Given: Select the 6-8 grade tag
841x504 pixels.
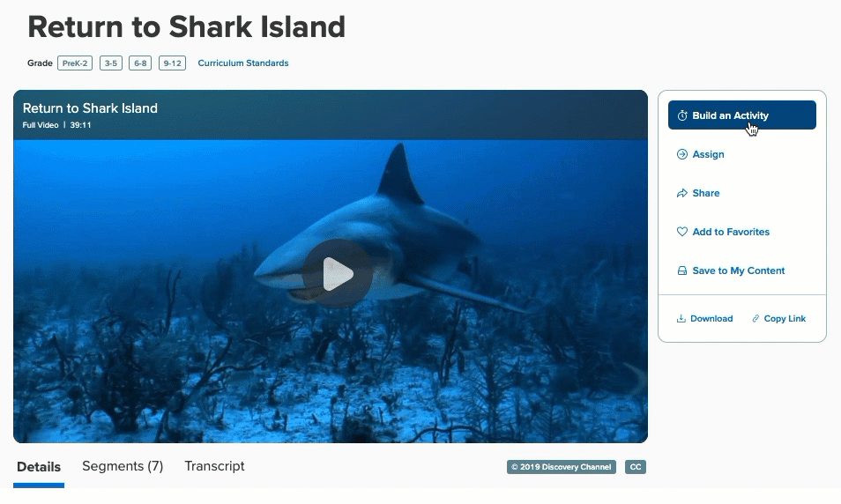Looking at the screenshot, I should 140,63.
